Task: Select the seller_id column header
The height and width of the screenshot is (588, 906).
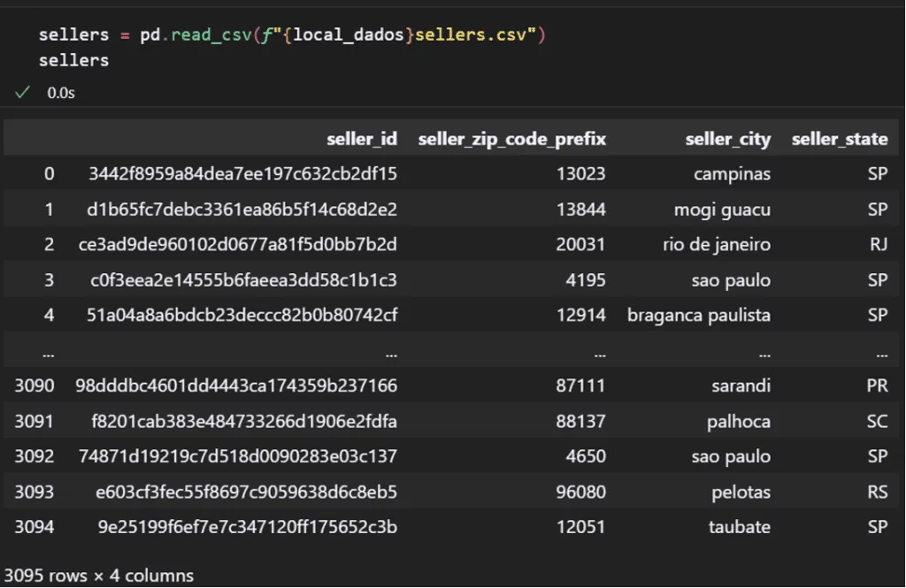Action: click(x=362, y=139)
